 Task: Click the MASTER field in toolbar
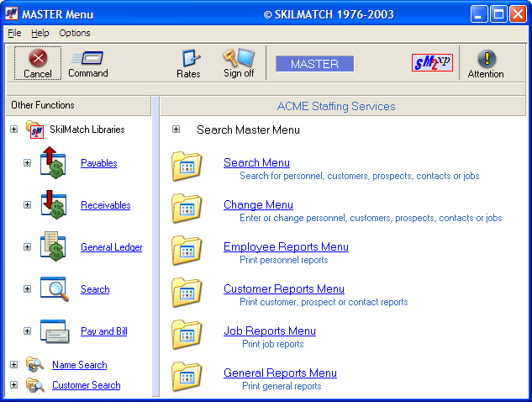tap(314, 64)
